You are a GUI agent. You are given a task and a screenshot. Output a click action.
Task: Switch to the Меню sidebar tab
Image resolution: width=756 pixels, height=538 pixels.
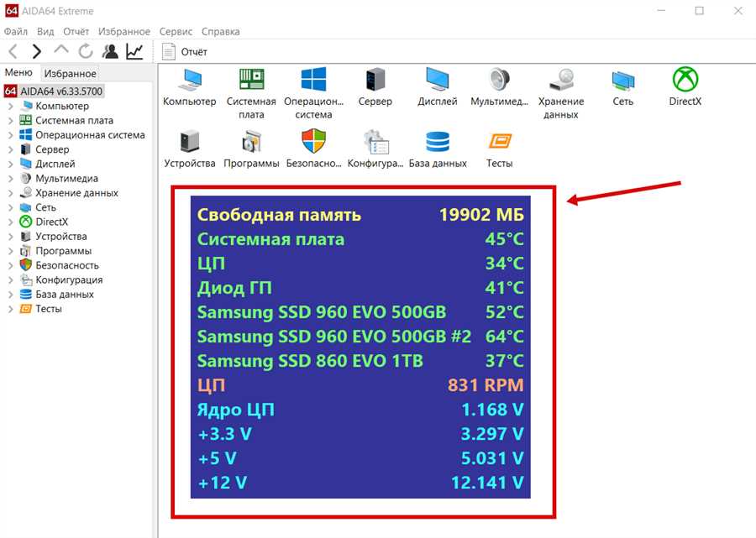(18, 73)
